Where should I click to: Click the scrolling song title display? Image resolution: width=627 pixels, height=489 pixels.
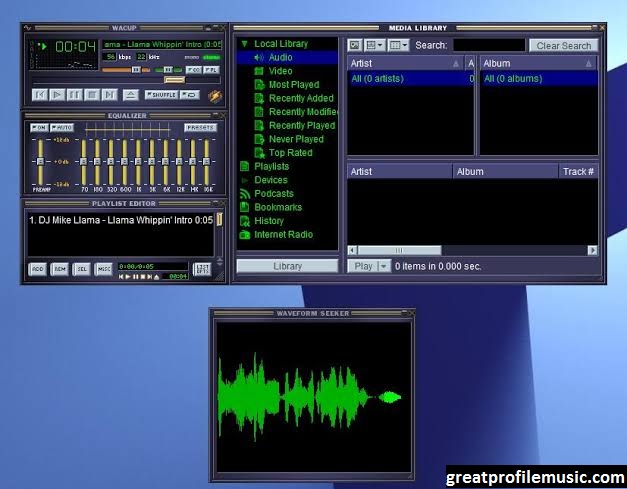(x=162, y=44)
